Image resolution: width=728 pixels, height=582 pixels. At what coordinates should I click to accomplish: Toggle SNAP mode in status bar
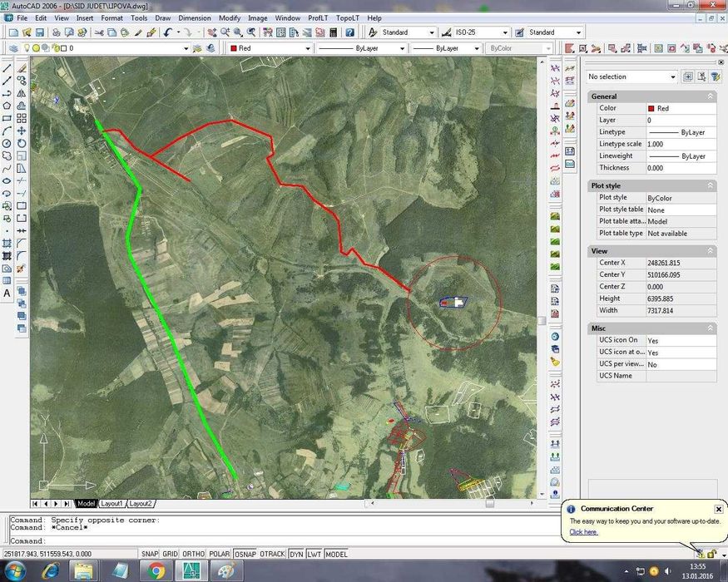pos(150,554)
